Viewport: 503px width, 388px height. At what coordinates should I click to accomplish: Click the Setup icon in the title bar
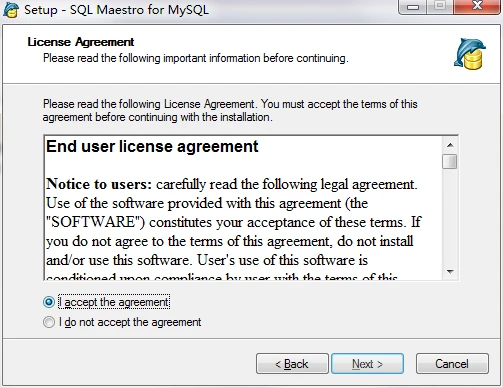pyautogui.click(x=11, y=10)
